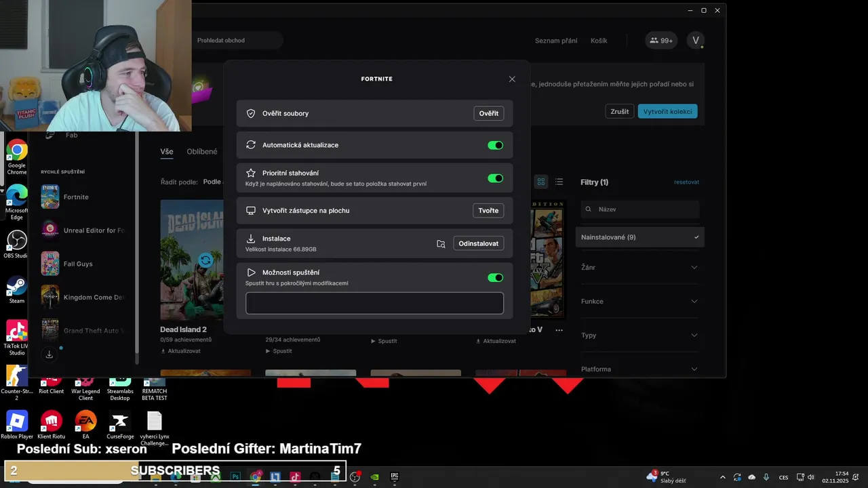Open Fall Guys in quick launch
The height and width of the screenshot is (488, 868).
tap(83, 264)
